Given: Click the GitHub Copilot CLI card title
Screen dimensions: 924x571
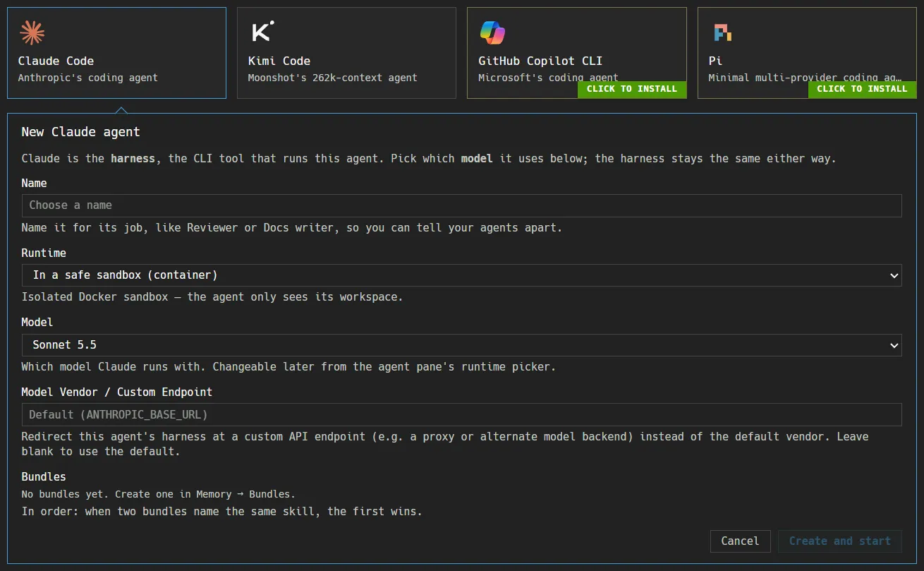Looking at the screenshot, I should point(540,61).
